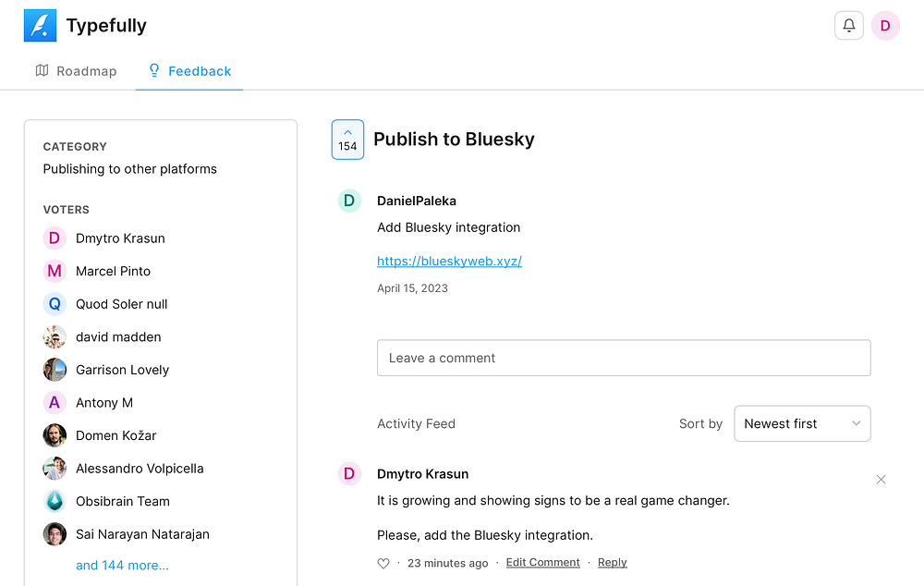Click Garrison Lovely's profile photo
The image size is (924, 586).
click(55, 370)
